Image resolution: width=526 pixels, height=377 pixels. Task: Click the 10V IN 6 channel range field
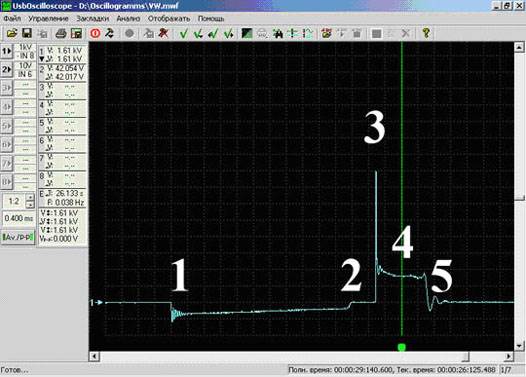(x=25, y=69)
